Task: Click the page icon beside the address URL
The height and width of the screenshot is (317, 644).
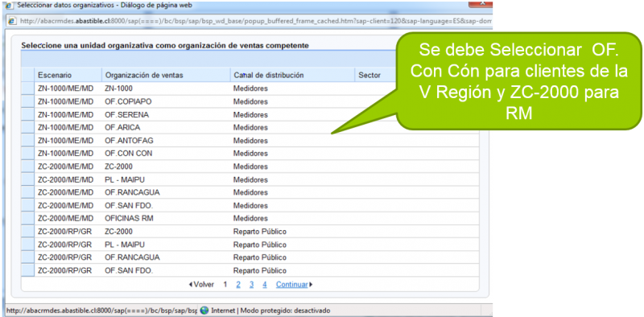Action: [x=12, y=21]
